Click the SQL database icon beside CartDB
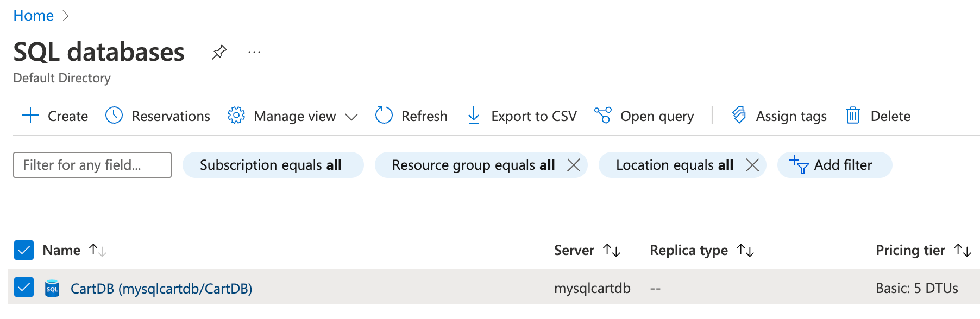 click(53, 288)
